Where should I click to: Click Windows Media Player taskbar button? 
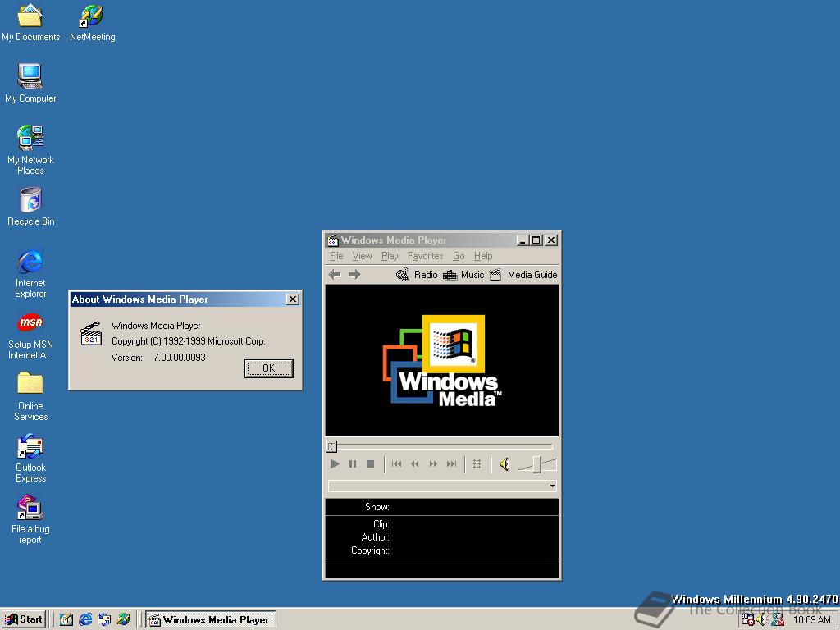pos(211,620)
